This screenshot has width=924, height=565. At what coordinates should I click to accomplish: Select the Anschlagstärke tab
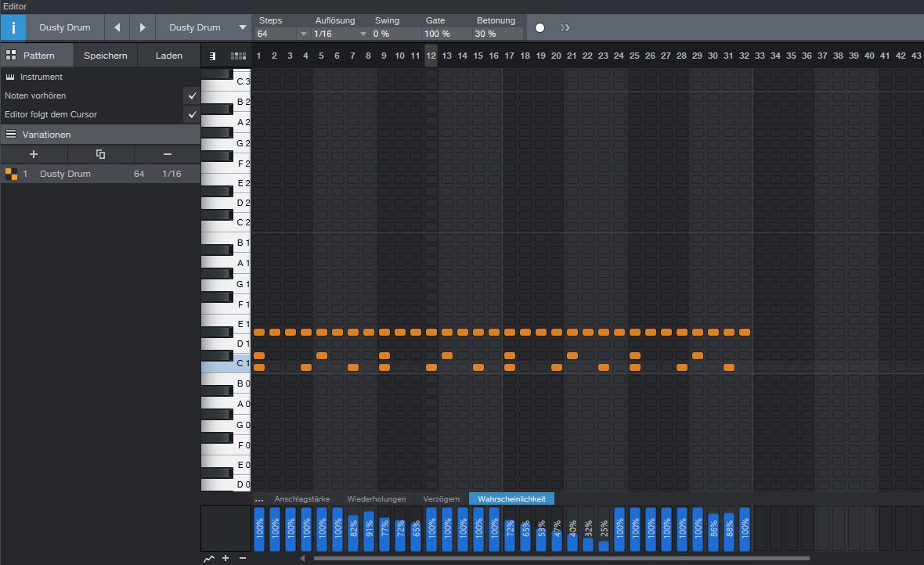(x=301, y=498)
